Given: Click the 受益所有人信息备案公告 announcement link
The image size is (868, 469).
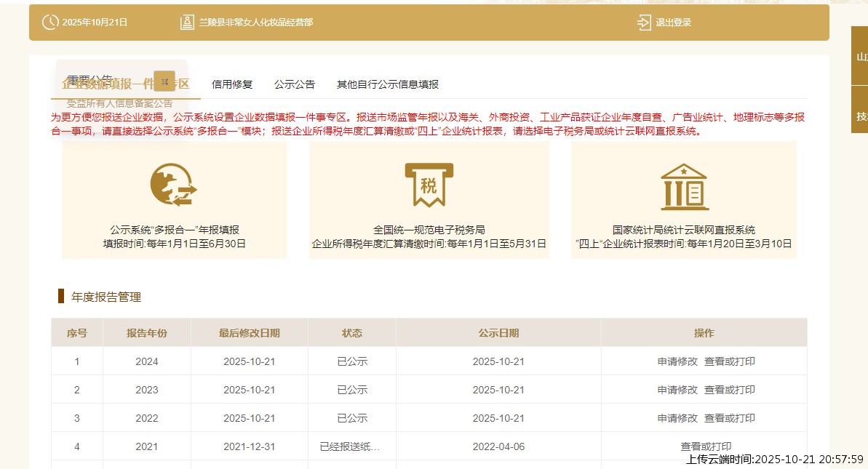Looking at the screenshot, I should pyautogui.click(x=119, y=104).
